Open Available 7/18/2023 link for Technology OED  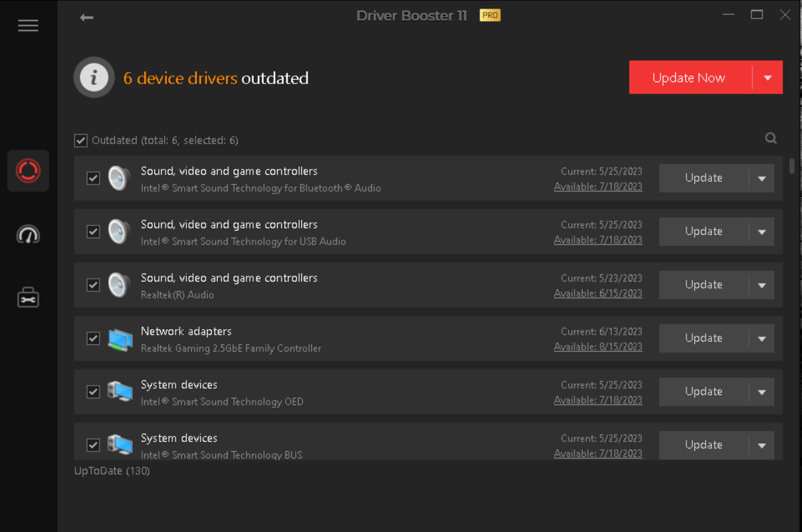point(598,401)
